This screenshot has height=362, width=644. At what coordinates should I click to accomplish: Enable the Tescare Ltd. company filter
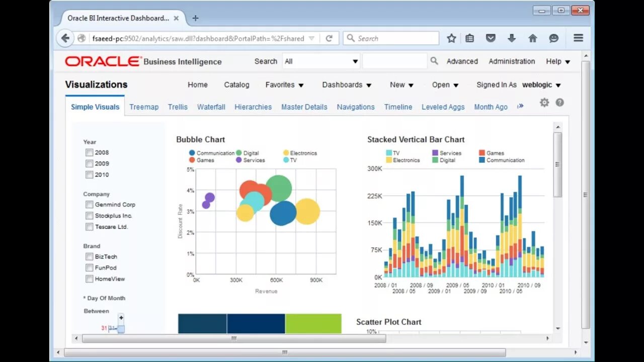[x=89, y=227]
